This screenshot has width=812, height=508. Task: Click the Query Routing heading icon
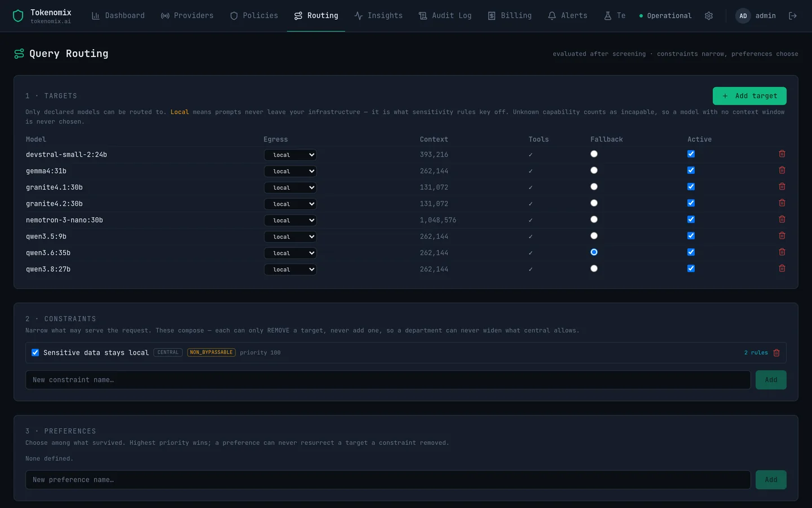19,54
